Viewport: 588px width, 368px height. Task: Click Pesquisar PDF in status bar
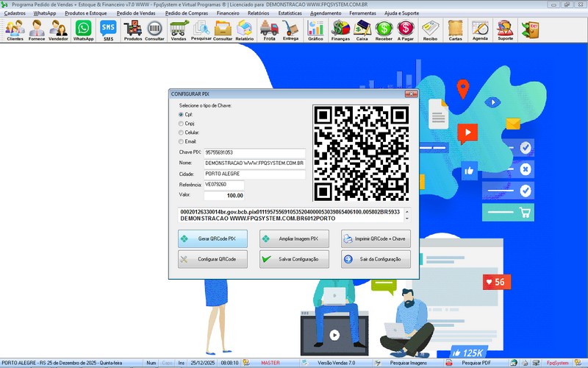476,363
